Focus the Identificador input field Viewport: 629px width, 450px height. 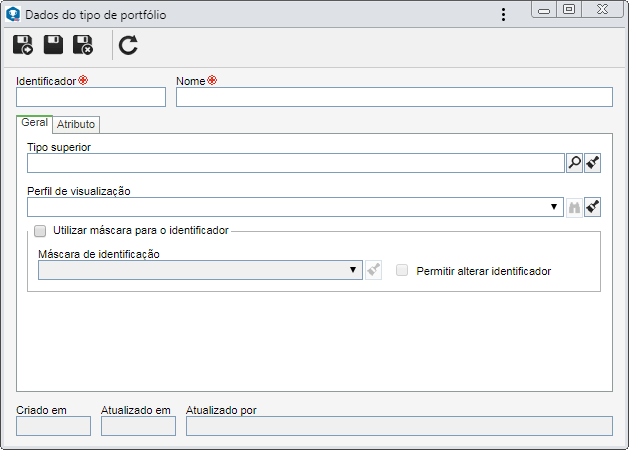pyautogui.click(x=91, y=97)
